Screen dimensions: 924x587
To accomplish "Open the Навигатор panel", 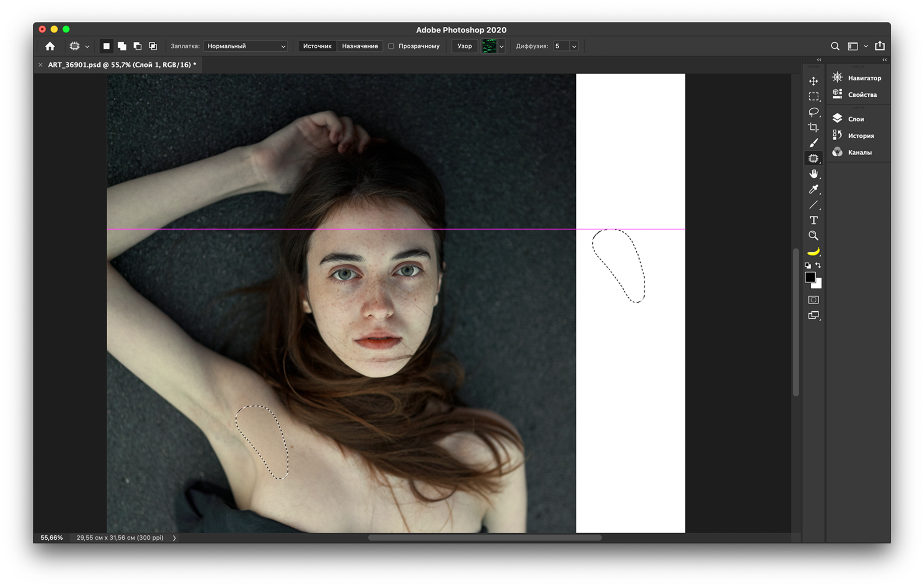I will 857,78.
